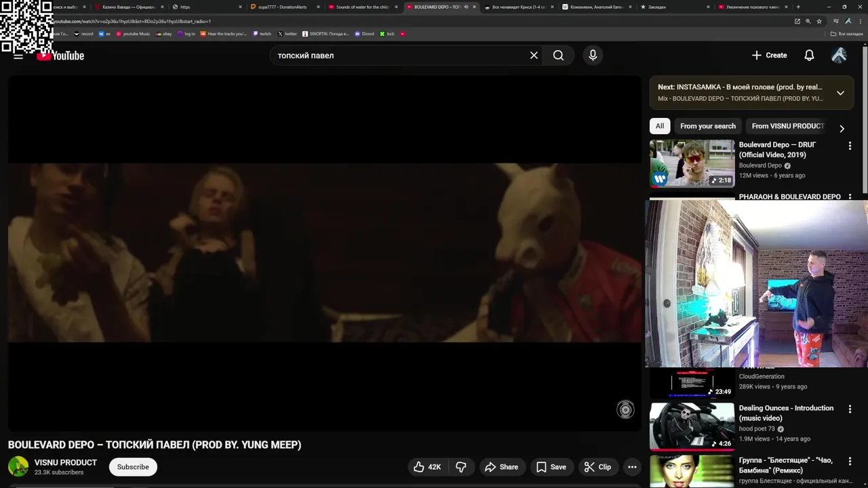Image resolution: width=868 pixels, height=488 pixels.
Task: Go to the YouTube home logo
Action: 60,56
